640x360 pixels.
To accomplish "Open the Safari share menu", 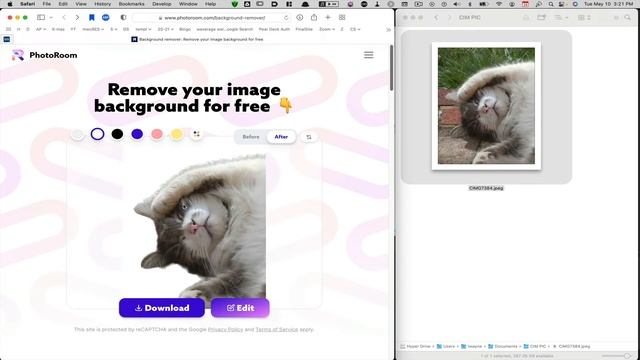I will [314, 18].
